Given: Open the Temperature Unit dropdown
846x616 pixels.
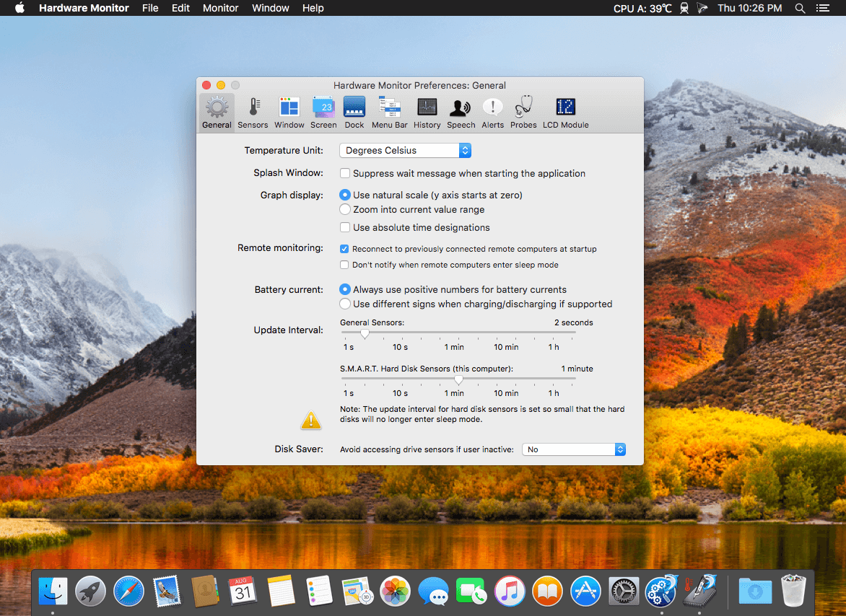Looking at the screenshot, I should coord(405,150).
